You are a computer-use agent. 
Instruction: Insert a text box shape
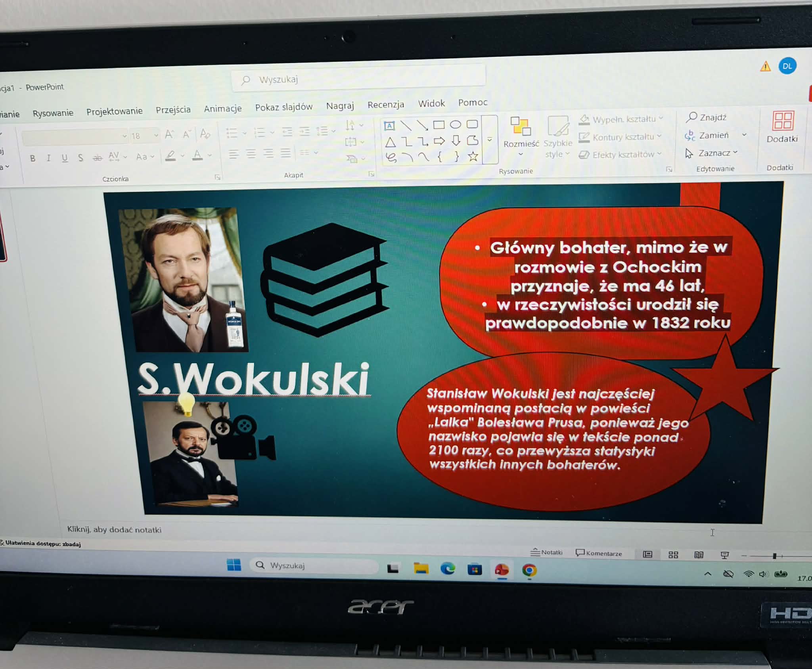tap(389, 126)
